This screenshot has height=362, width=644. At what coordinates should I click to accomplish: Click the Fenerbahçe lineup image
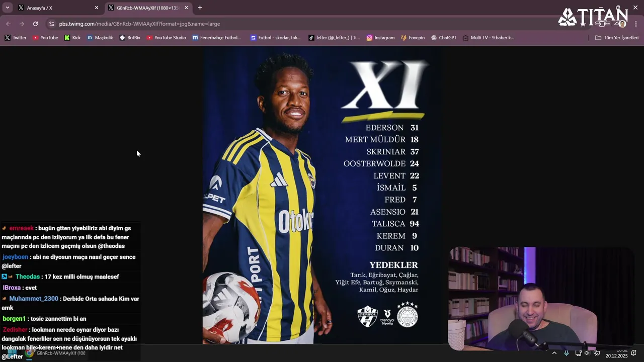[x=323, y=195]
